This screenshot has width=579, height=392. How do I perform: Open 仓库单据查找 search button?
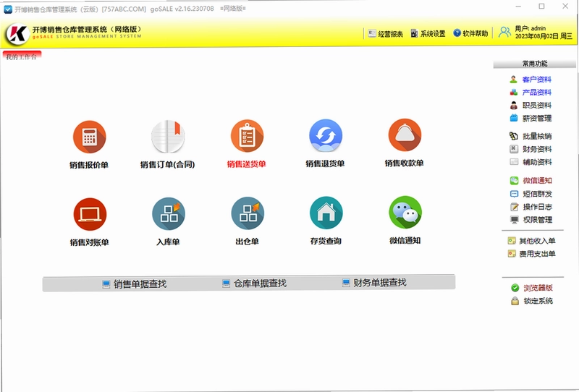click(x=255, y=283)
